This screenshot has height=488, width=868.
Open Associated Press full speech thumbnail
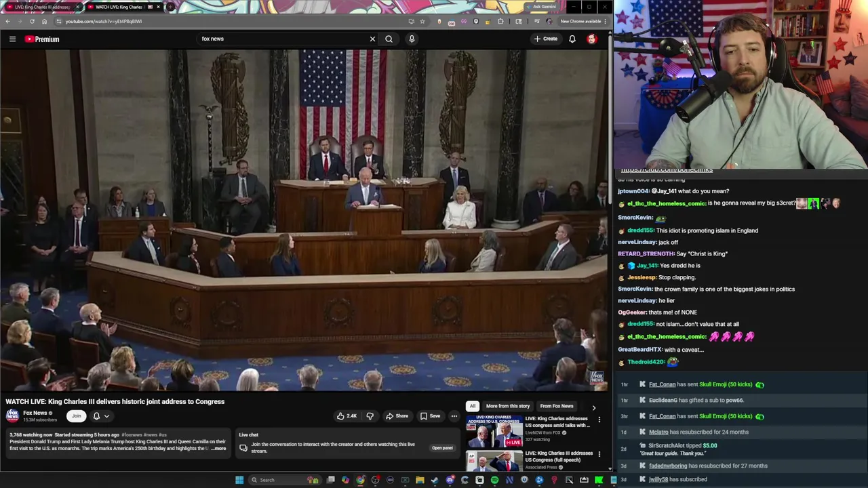pos(494,461)
